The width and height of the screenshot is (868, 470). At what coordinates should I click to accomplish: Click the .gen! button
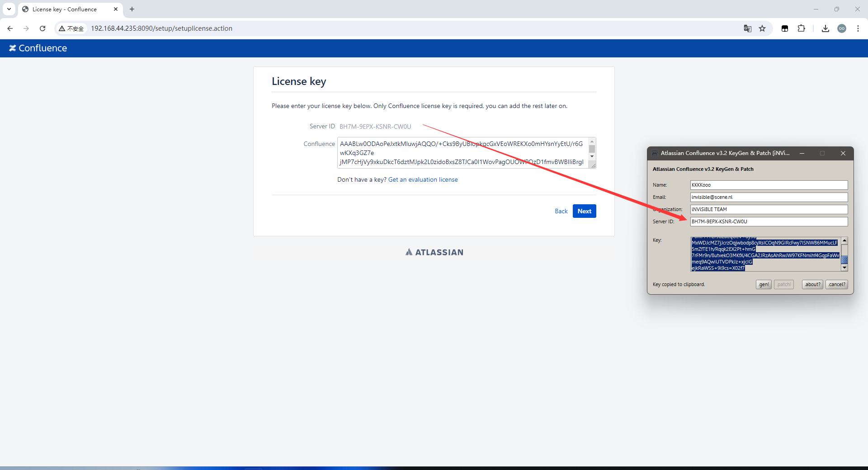pos(764,284)
